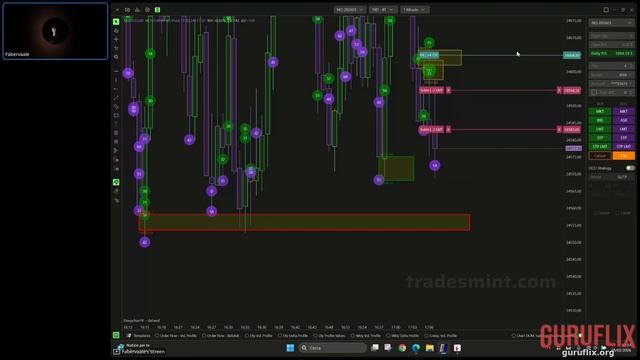Select Comp. Vol. Profile template
Screen dimensions: 640x360
[x=441, y=336]
